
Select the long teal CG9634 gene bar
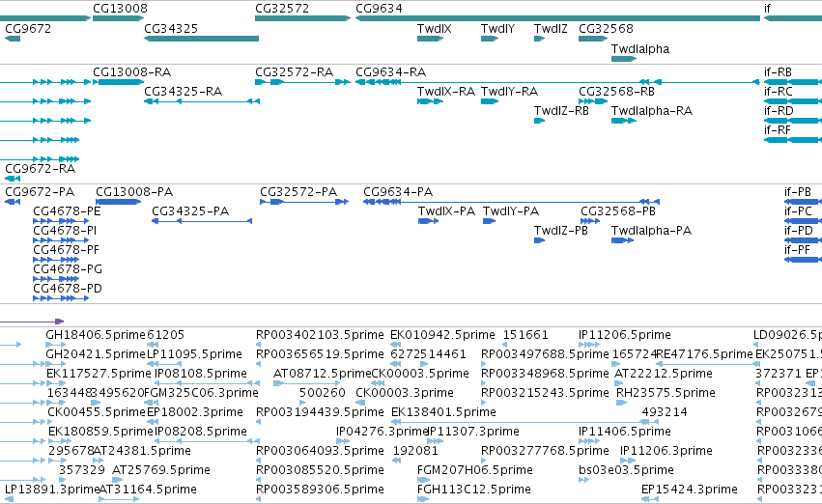pos(557,18)
